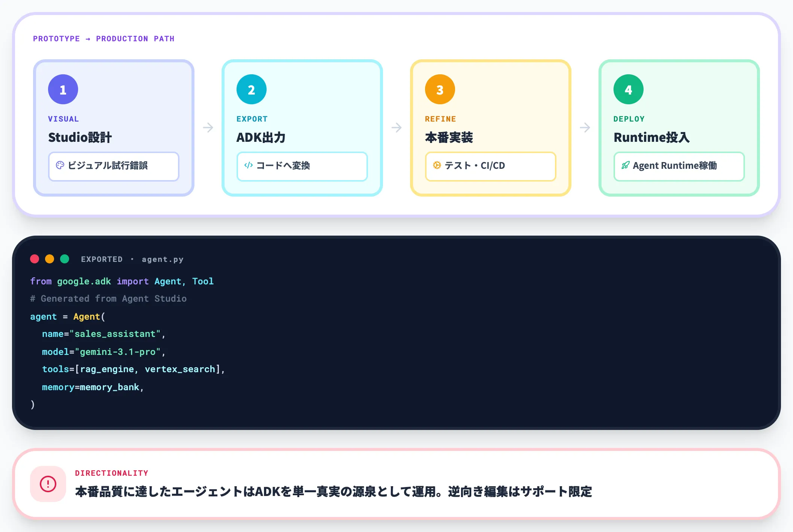
Task: Click the numbered badge 1 on Studio設計 card
Action: [x=63, y=89]
